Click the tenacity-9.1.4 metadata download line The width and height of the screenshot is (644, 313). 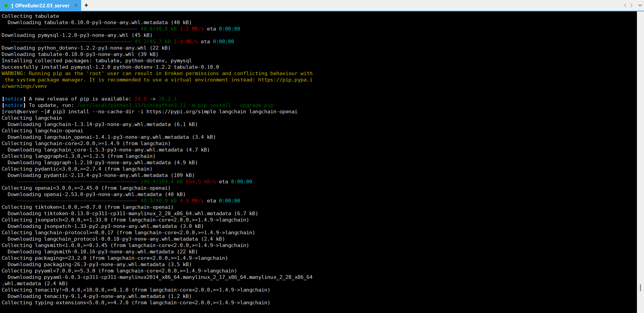[x=100, y=296]
